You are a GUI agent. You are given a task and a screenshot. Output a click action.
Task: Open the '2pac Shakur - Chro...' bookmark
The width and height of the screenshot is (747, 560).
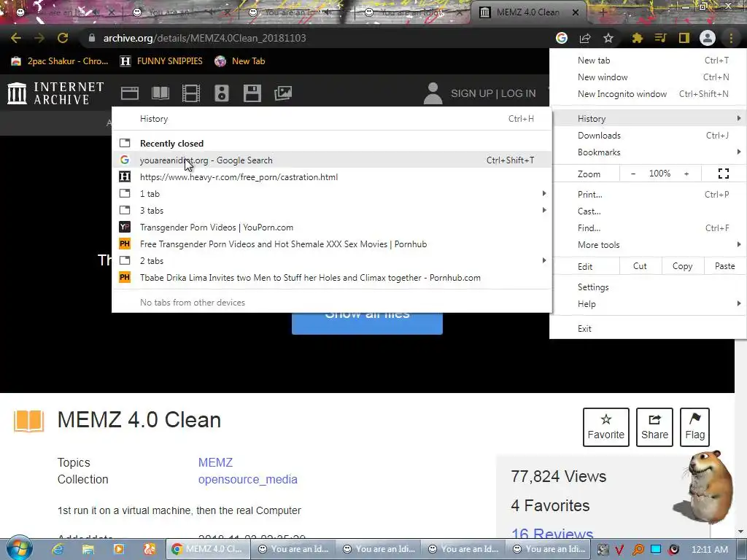pos(60,61)
